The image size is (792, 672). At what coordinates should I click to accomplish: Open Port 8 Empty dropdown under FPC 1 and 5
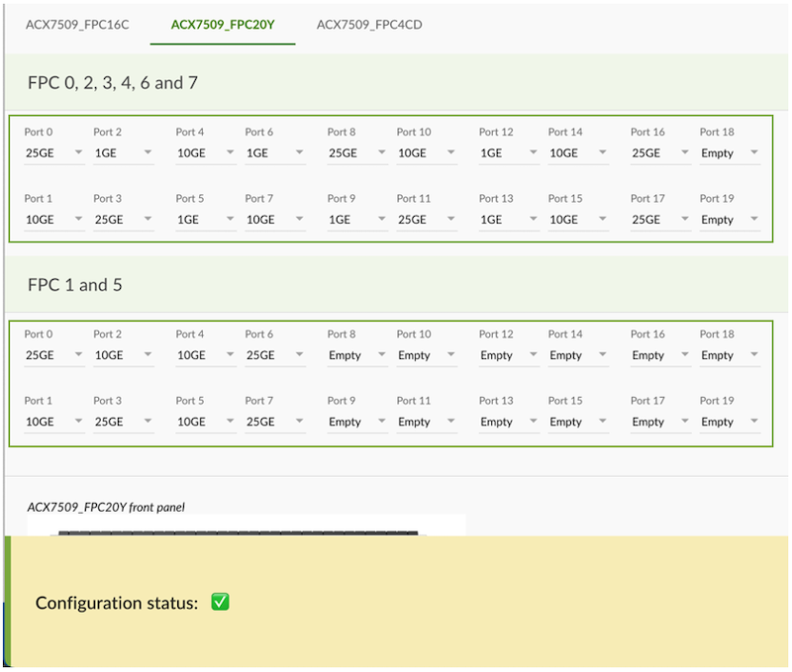[357, 355]
